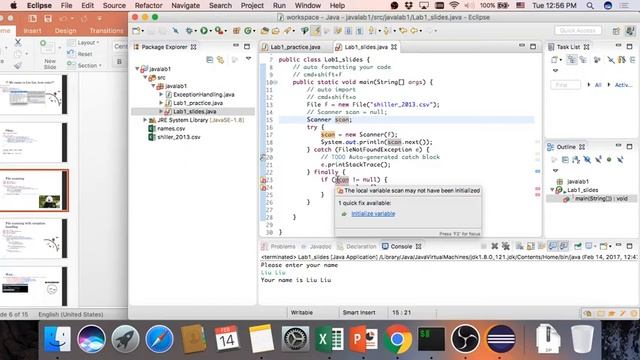The height and width of the screenshot is (360, 640).
Task: Collapse all in Package Explorer toolbar
Action: (x=209, y=60)
